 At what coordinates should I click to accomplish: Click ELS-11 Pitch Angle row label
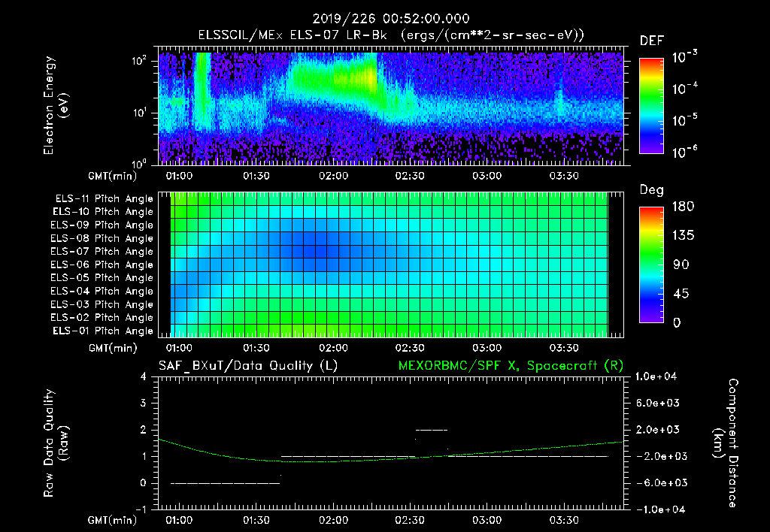(104, 199)
